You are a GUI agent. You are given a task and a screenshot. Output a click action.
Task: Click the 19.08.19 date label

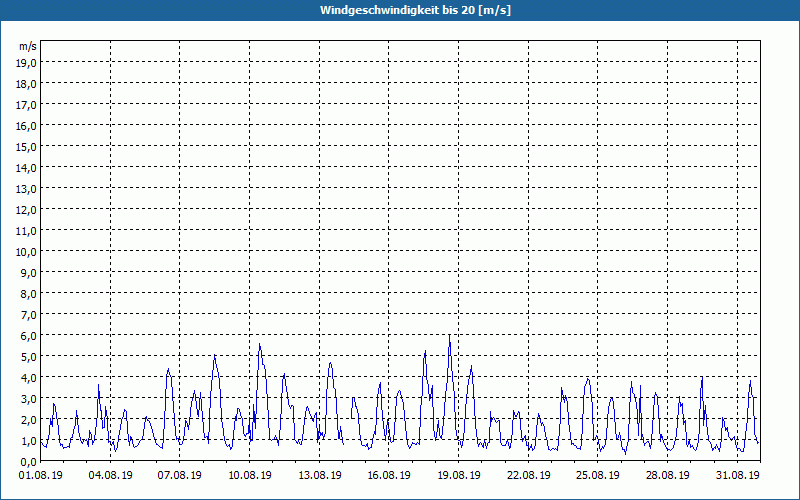[x=459, y=475]
